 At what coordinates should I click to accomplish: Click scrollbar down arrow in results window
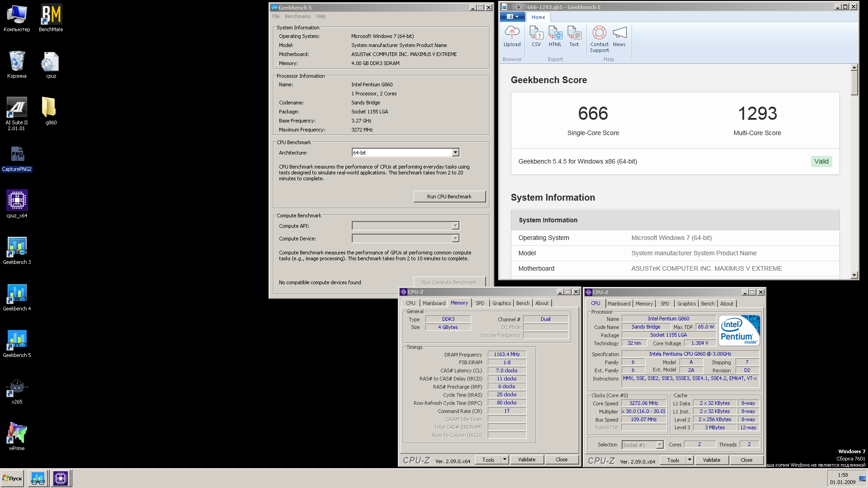pyautogui.click(x=854, y=275)
